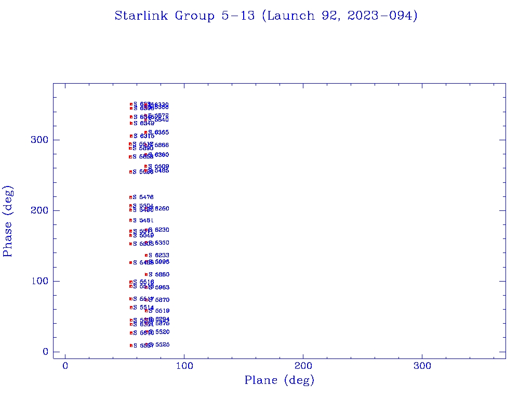Click the satellite label 'S 6349'

144,124
